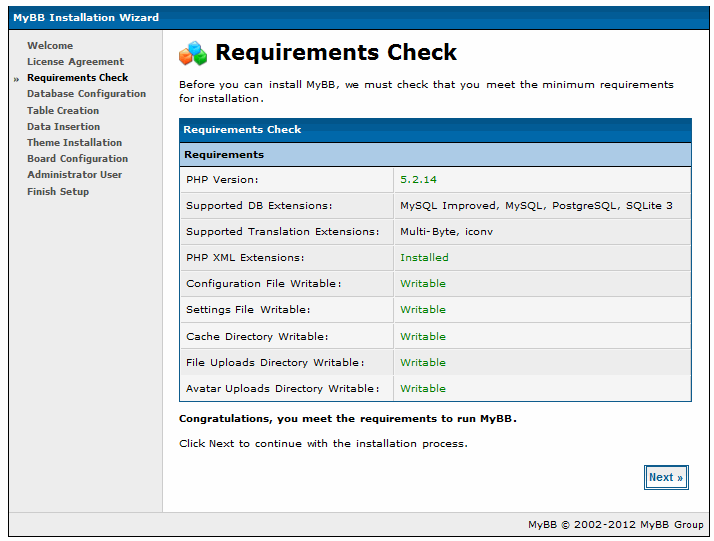The height and width of the screenshot is (541, 714).
Task: Select Data Insertion step in sidebar
Action: click(x=63, y=127)
